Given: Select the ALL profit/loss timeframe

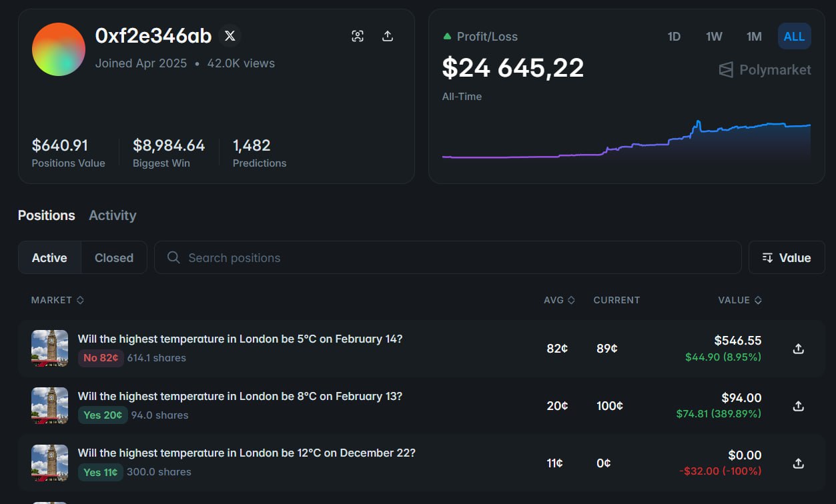Looking at the screenshot, I should click(794, 37).
